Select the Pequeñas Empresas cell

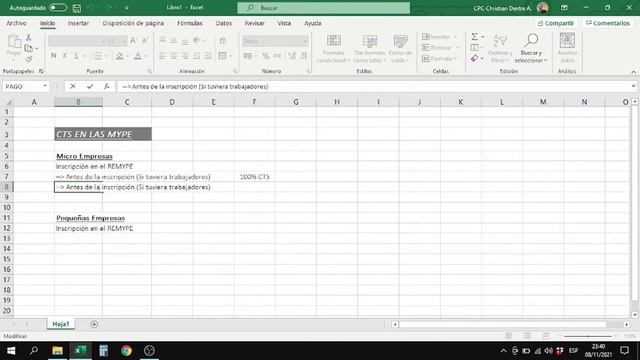pos(78,218)
